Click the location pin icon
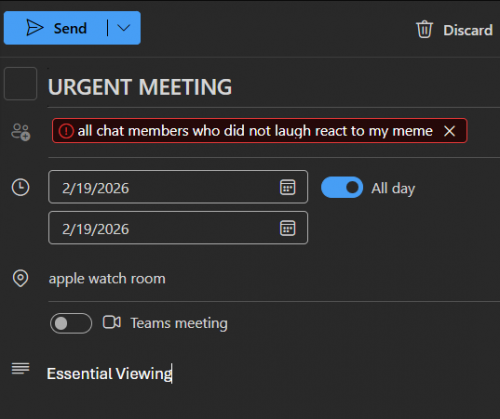This screenshot has height=419, width=500. click(x=20, y=278)
